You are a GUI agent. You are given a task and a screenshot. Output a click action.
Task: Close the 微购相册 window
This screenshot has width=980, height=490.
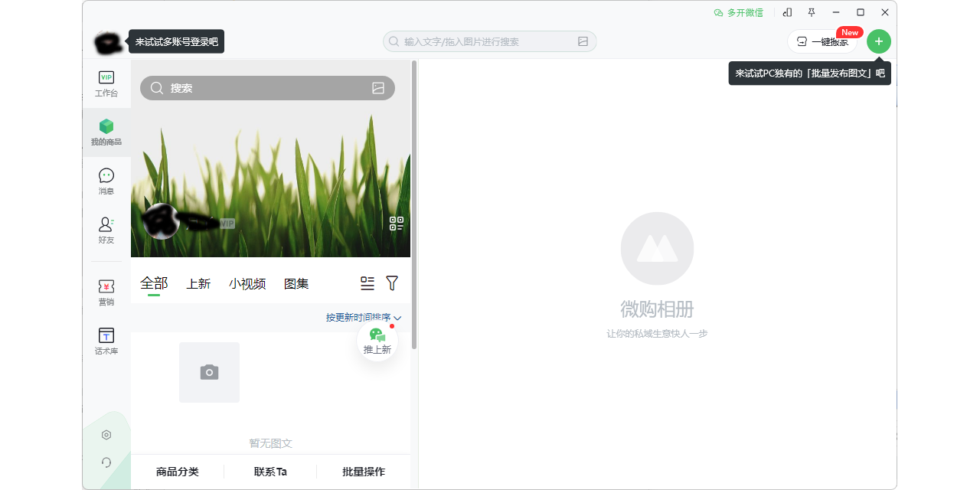pyautogui.click(x=885, y=12)
